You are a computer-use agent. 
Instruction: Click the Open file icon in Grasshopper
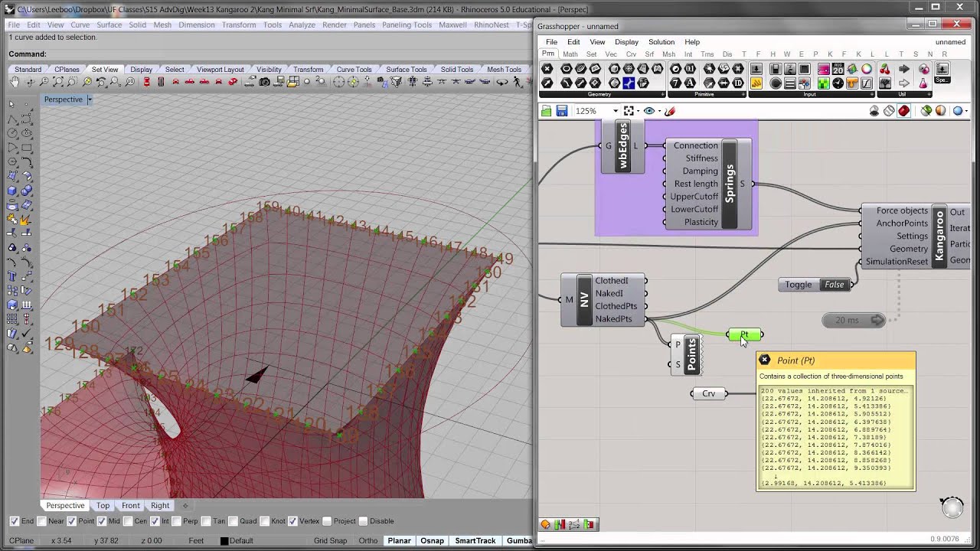click(x=547, y=111)
